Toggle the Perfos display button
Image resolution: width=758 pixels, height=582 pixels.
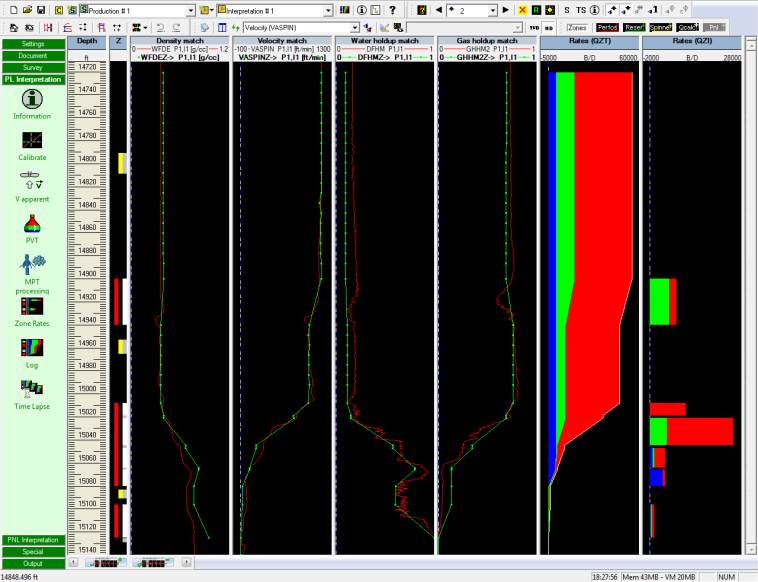pyautogui.click(x=608, y=28)
